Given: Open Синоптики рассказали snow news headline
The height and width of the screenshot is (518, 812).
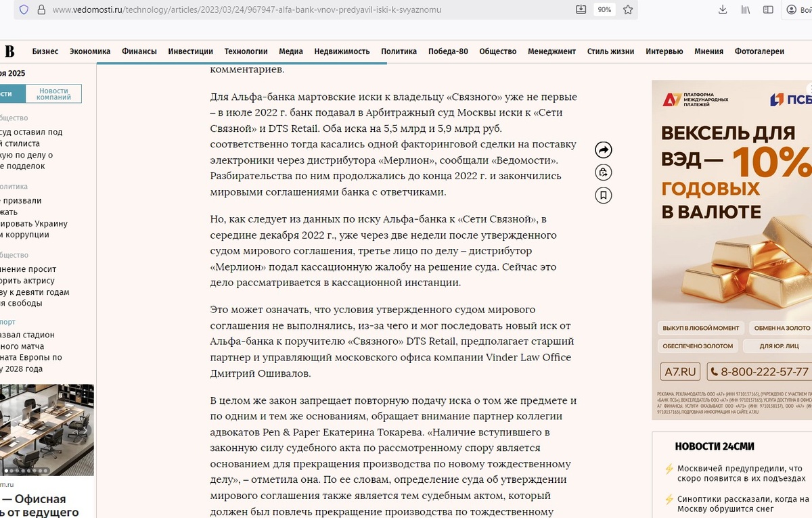Looking at the screenshot, I should [744, 504].
